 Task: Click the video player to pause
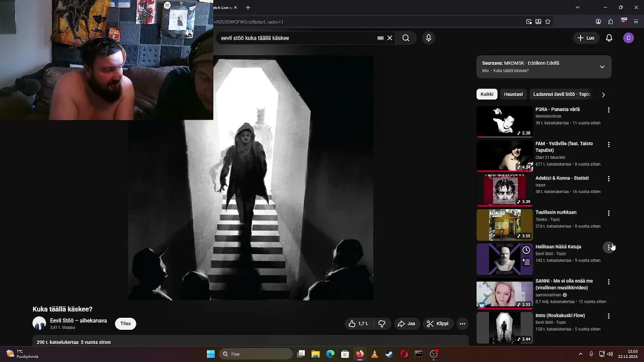click(251, 178)
